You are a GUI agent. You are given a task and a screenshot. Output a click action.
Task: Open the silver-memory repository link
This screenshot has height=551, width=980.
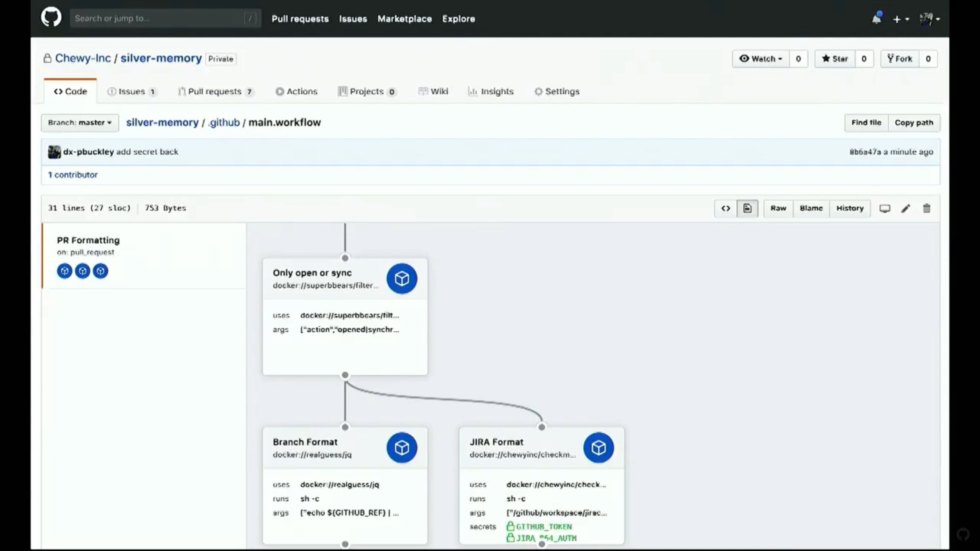pyautogui.click(x=161, y=58)
